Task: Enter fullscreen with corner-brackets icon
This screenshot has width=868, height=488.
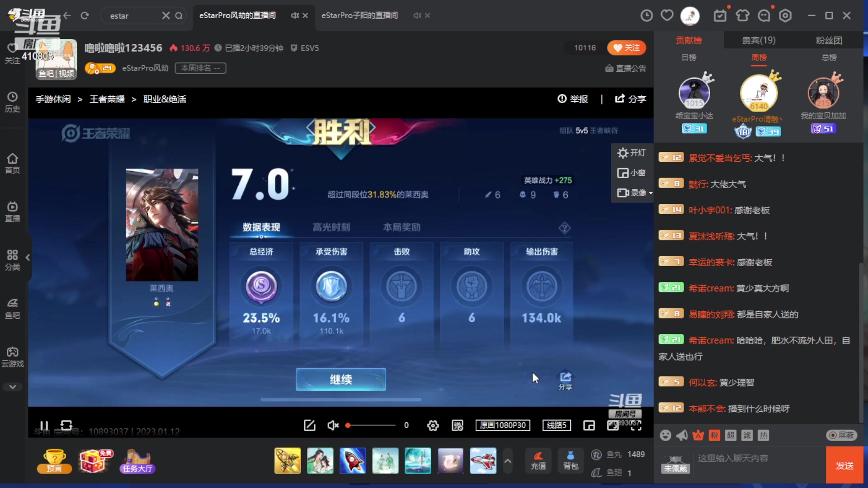Action: coord(636,425)
